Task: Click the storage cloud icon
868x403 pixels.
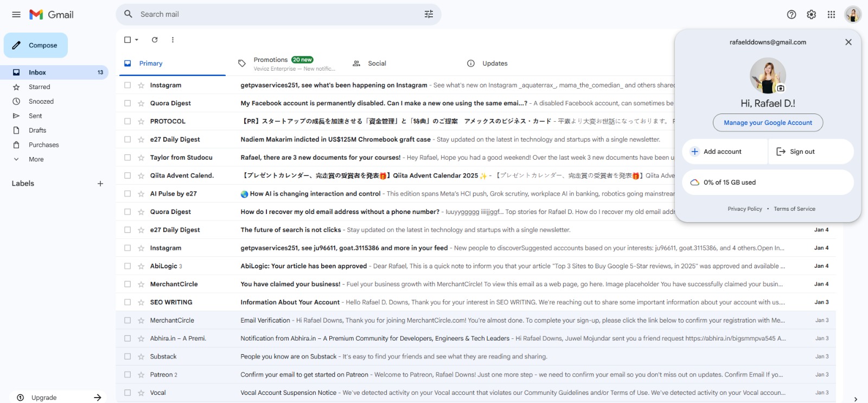Action: 694,182
